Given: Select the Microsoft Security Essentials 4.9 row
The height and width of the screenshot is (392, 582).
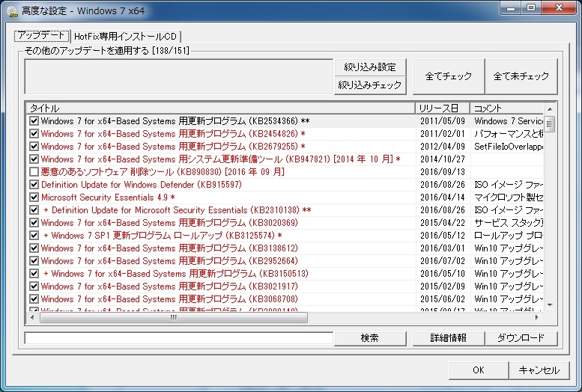Looking at the screenshot, I should click(108, 197).
